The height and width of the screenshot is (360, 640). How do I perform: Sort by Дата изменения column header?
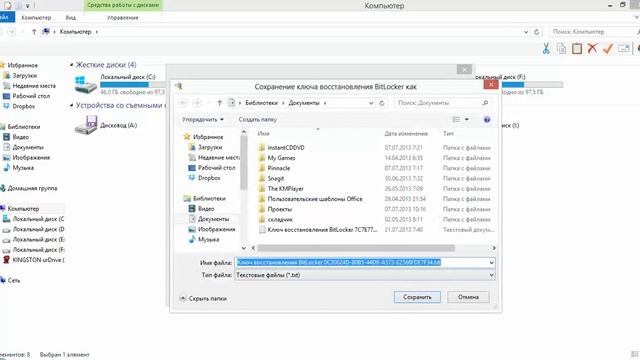click(406, 133)
